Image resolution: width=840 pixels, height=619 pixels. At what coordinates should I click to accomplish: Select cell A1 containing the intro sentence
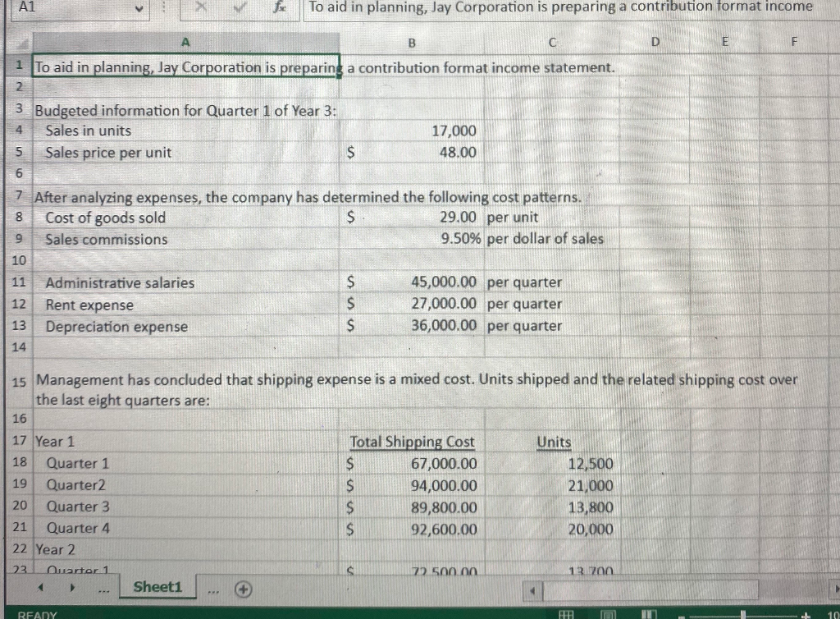tap(185, 67)
